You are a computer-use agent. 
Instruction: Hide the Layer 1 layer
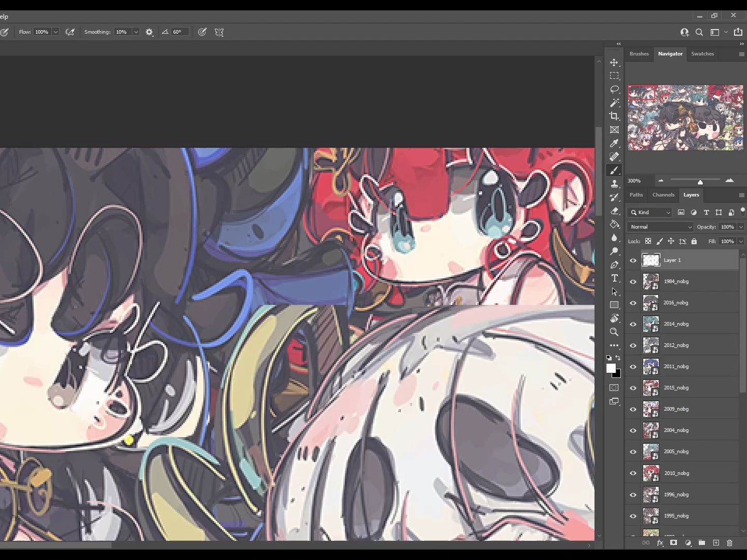(633, 260)
